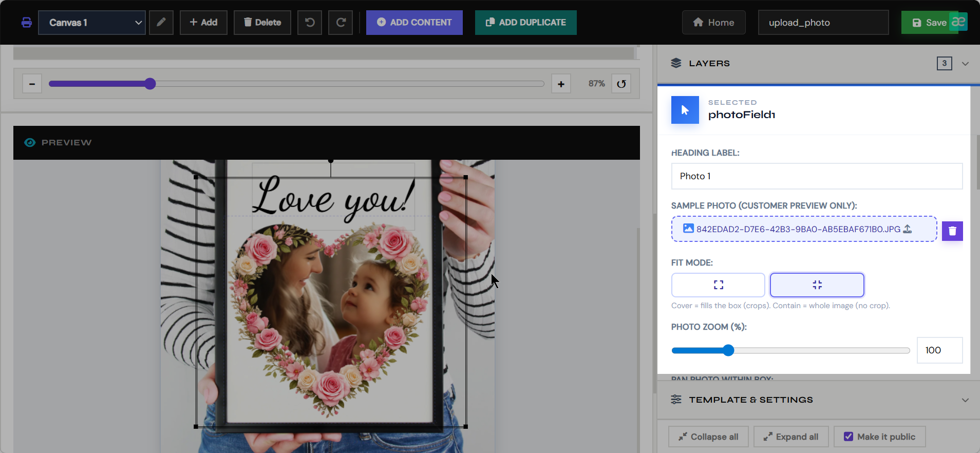The width and height of the screenshot is (980, 453).
Task: Edit the photo zoom value 100
Action: pos(939,350)
